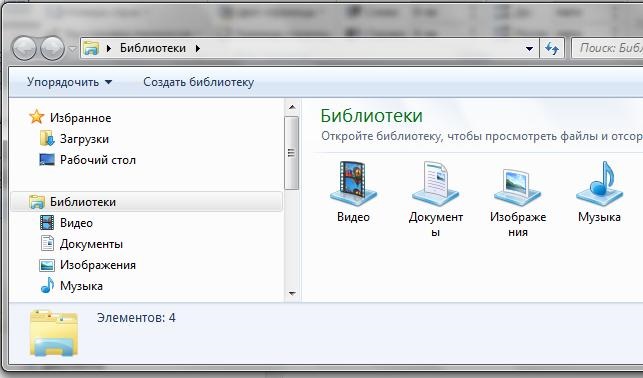The image size is (643, 378).
Task: Click the Загрузки folder icon in sidebar
Action: (47, 139)
